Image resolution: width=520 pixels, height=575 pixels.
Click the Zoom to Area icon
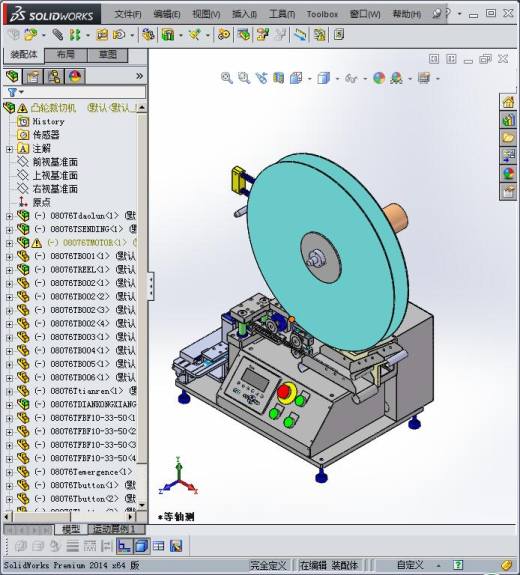point(244,78)
